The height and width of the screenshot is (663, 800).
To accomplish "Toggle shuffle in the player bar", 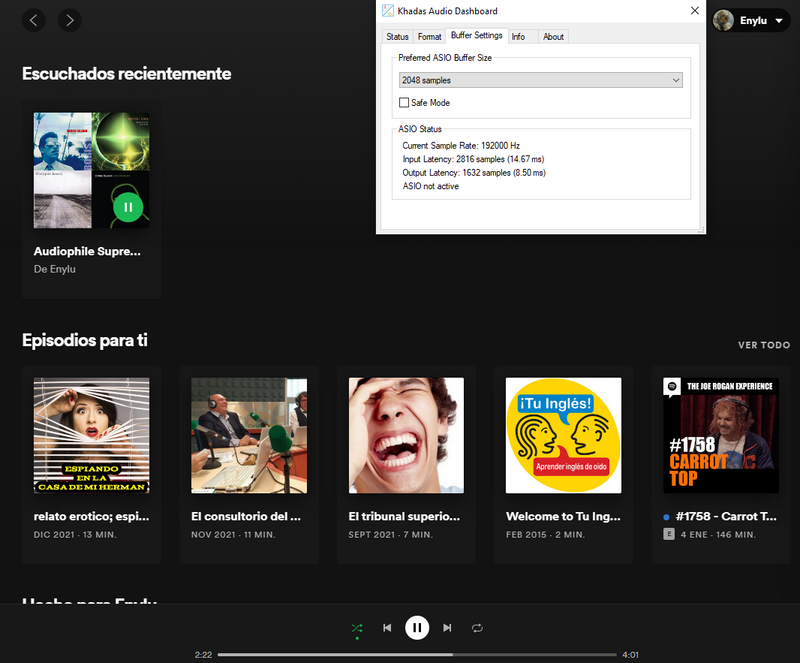I will [x=357, y=628].
